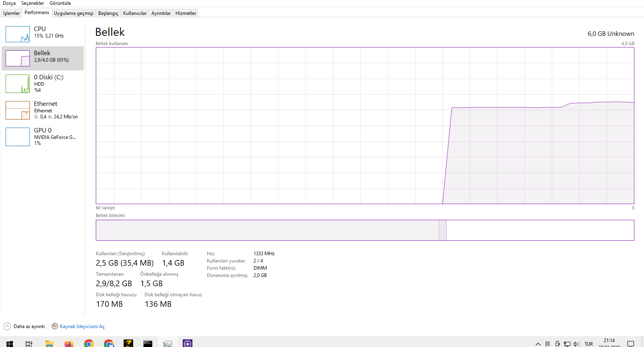The width and height of the screenshot is (644, 347).
Task: Open the yellow Z app on taskbar
Action: tap(128, 343)
